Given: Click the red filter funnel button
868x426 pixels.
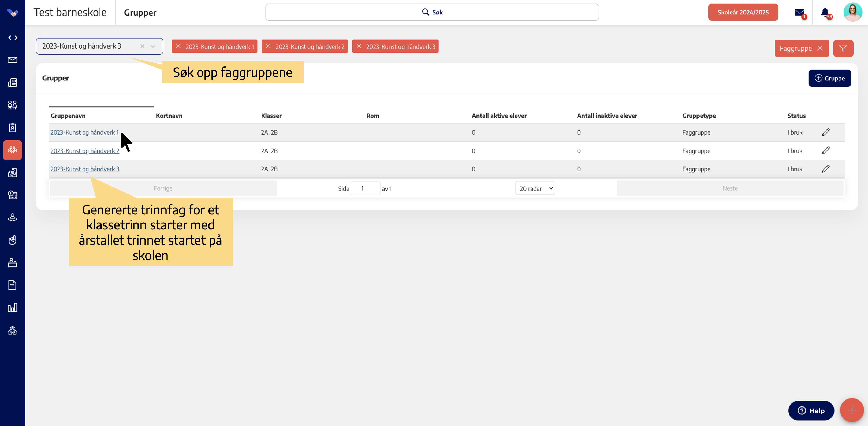Looking at the screenshot, I should 843,48.
